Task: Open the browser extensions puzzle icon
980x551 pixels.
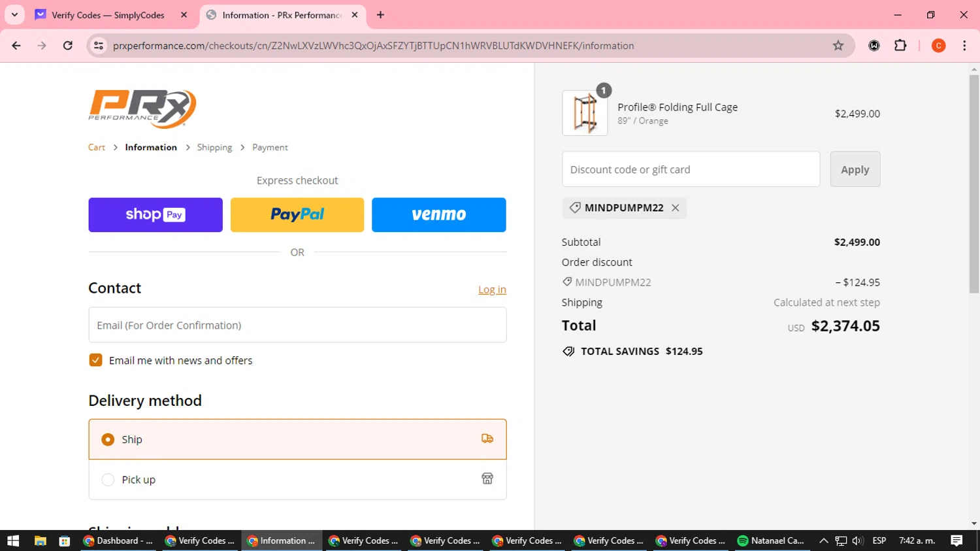Action: tap(900, 46)
